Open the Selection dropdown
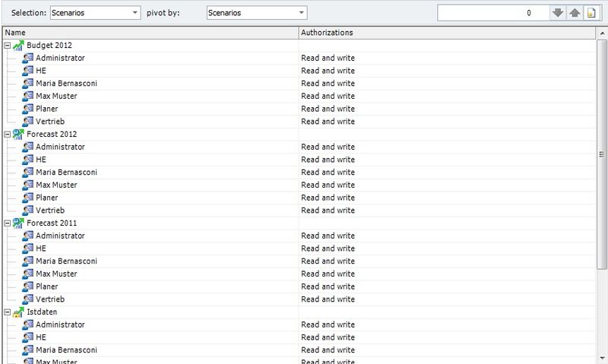The width and height of the screenshot is (608, 364). 96,13
